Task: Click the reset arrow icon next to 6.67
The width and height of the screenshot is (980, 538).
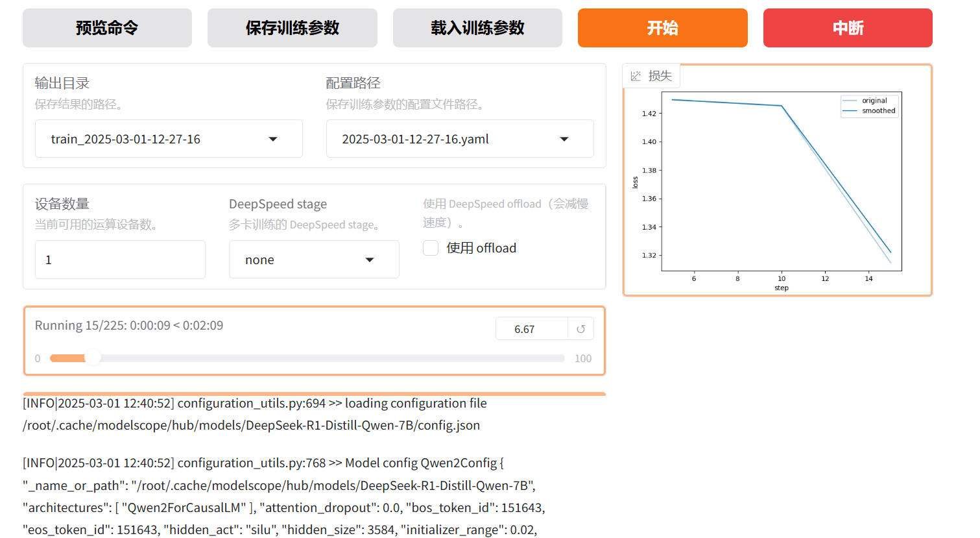Action: pos(580,329)
